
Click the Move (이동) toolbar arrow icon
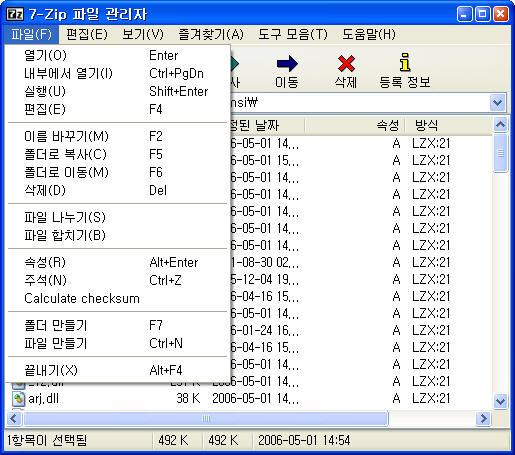pos(287,63)
